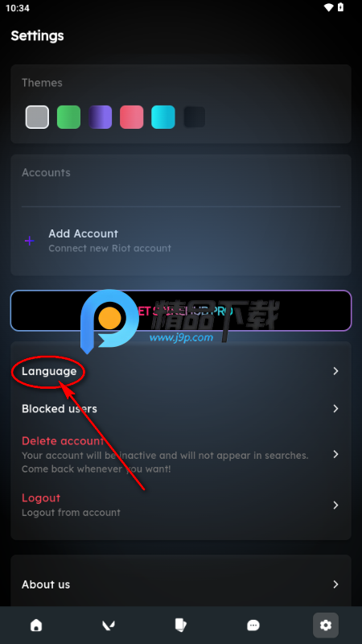Select the gray theme swatch

point(37,117)
